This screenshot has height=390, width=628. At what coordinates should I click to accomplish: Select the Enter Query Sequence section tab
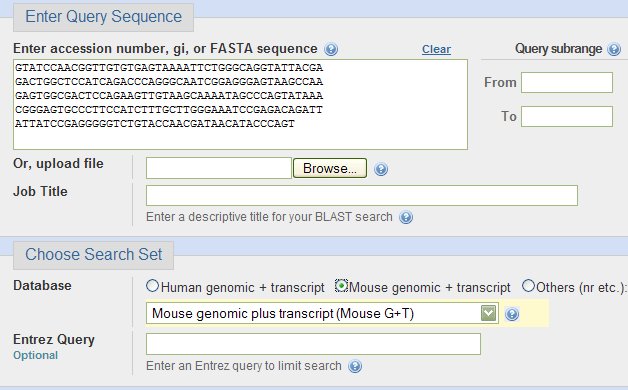(x=103, y=17)
